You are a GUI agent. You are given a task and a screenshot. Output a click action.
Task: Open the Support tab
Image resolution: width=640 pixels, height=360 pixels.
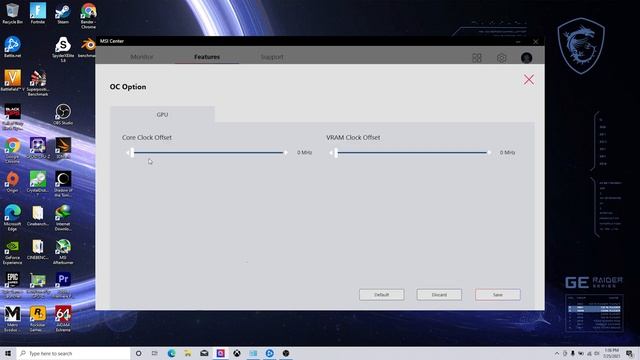272,57
